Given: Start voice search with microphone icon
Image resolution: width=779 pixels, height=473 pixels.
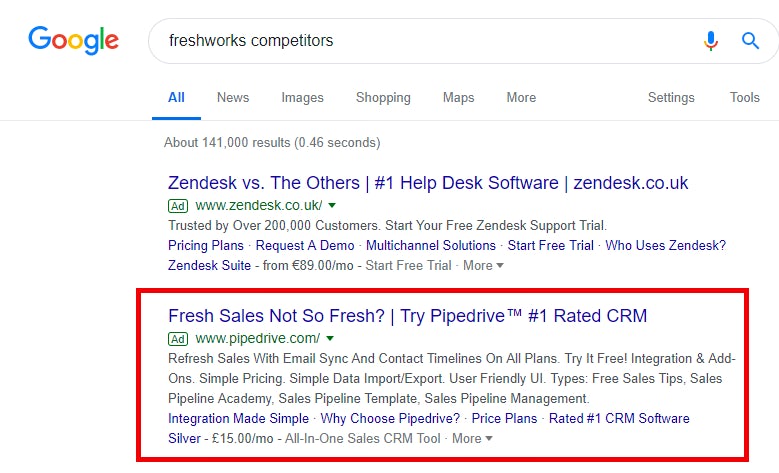Looking at the screenshot, I should click(x=710, y=41).
